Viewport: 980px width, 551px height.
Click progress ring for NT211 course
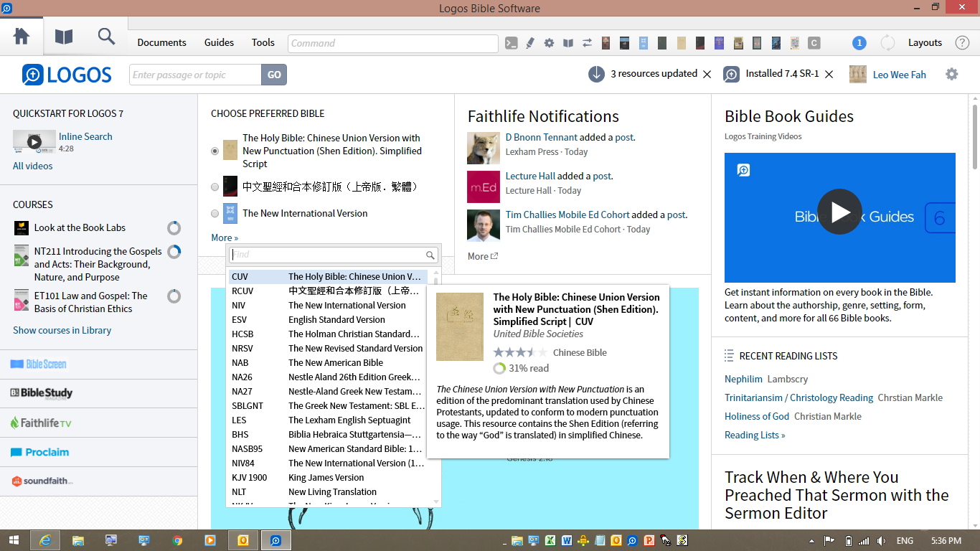click(x=174, y=252)
